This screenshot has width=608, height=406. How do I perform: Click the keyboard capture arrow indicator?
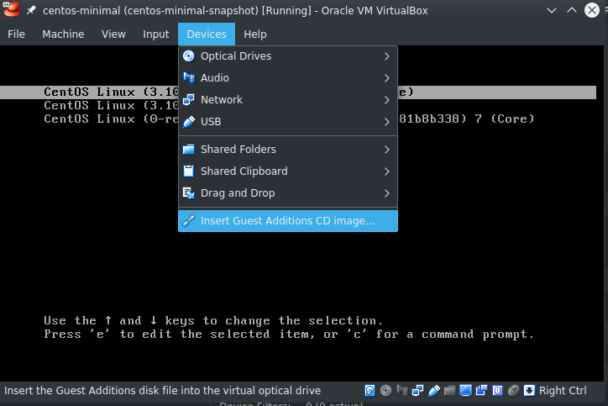[x=529, y=390]
